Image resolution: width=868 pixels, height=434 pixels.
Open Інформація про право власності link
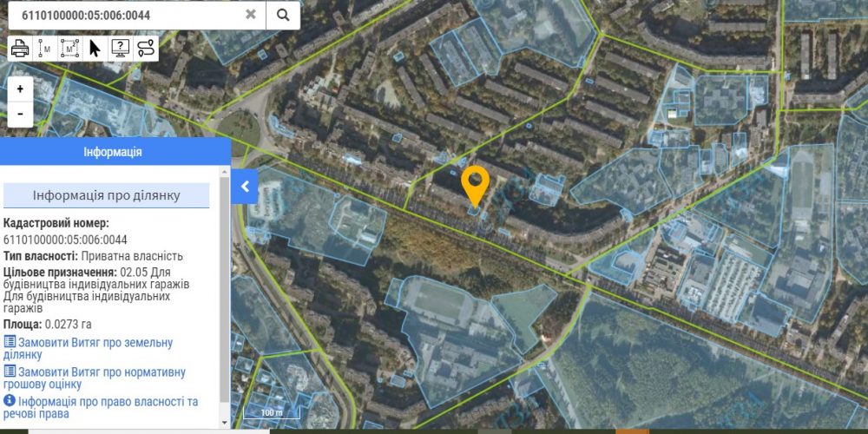tap(100, 407)
